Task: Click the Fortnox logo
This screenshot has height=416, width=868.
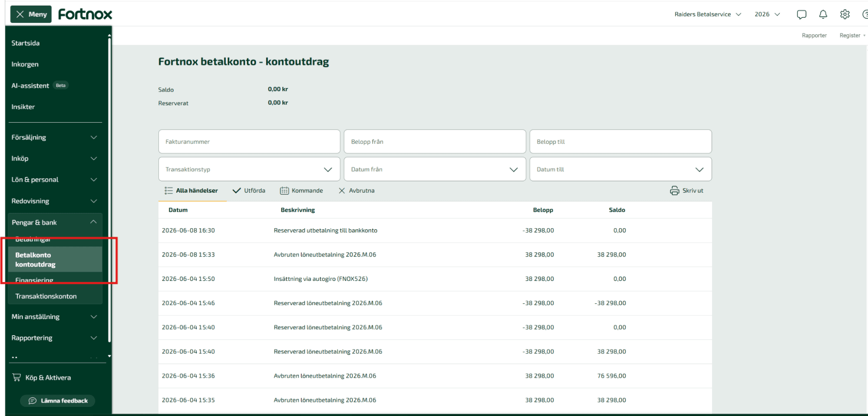Action: click(x=85, y=14)
